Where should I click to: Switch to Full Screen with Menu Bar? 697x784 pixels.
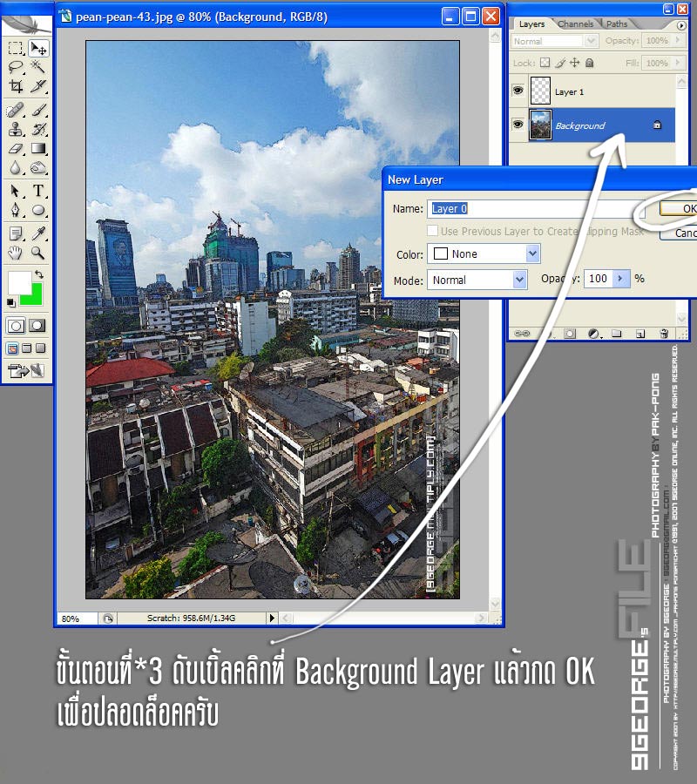click(x=26, y=348)
